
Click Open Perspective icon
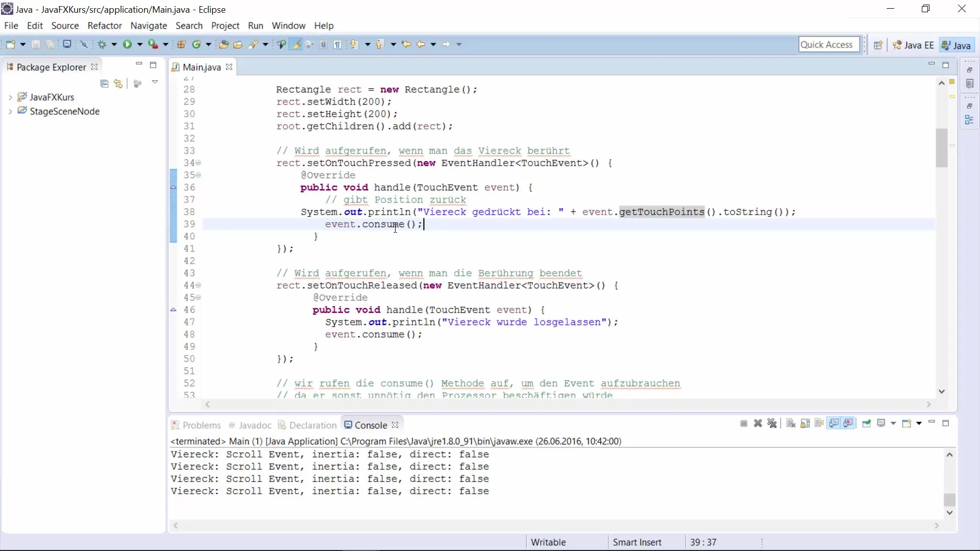tap(878, 45)
